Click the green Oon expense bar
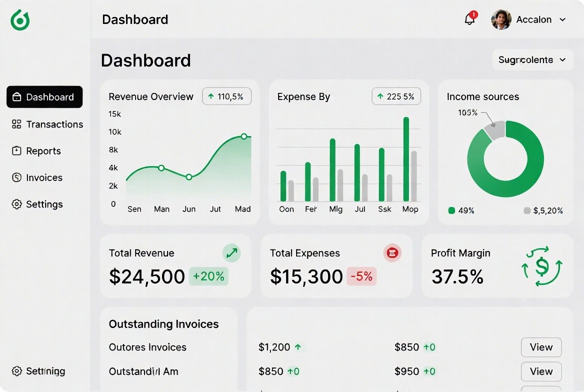The image size is (584, 392). point(283,186)
